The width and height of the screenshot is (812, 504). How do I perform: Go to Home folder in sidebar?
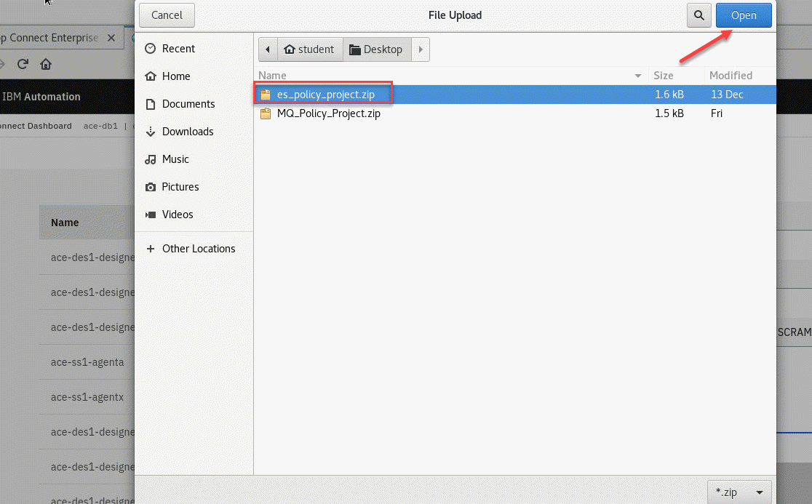[x=175, y=76]
